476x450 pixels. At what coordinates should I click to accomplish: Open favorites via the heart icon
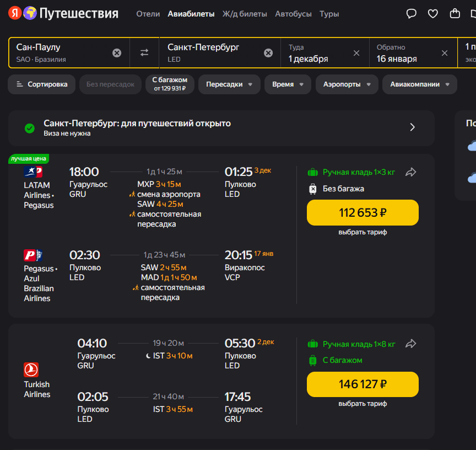(x=433, y=13)
